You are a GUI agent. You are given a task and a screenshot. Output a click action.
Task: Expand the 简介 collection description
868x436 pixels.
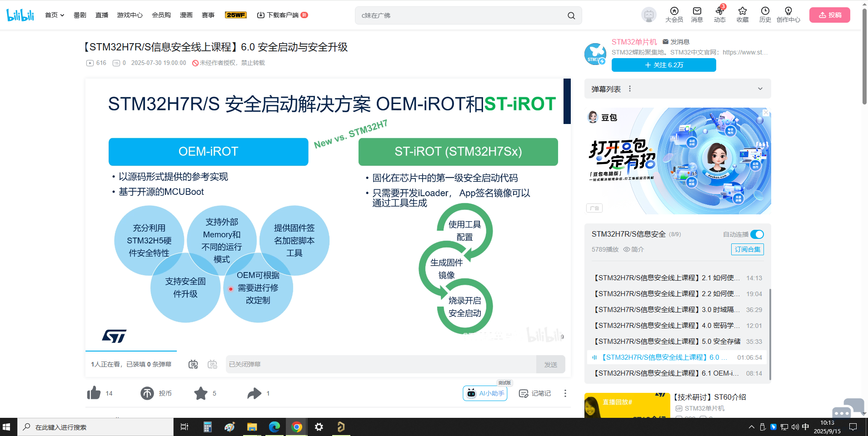click(634, 249)
